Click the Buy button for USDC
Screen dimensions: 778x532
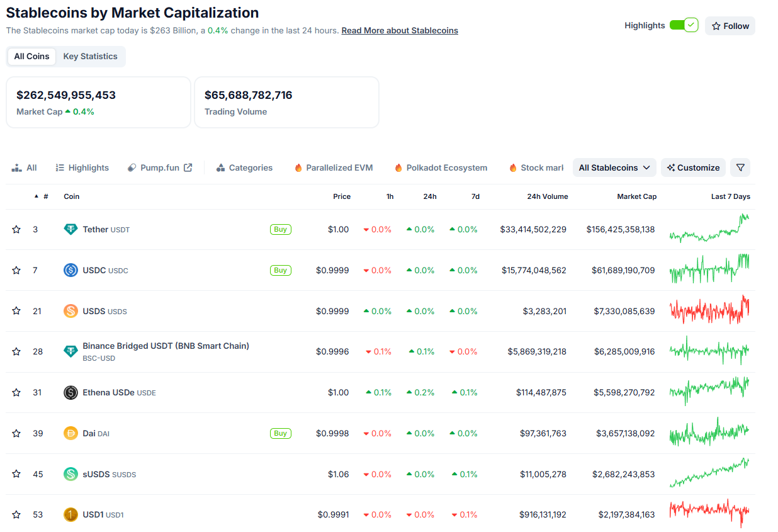281,270
